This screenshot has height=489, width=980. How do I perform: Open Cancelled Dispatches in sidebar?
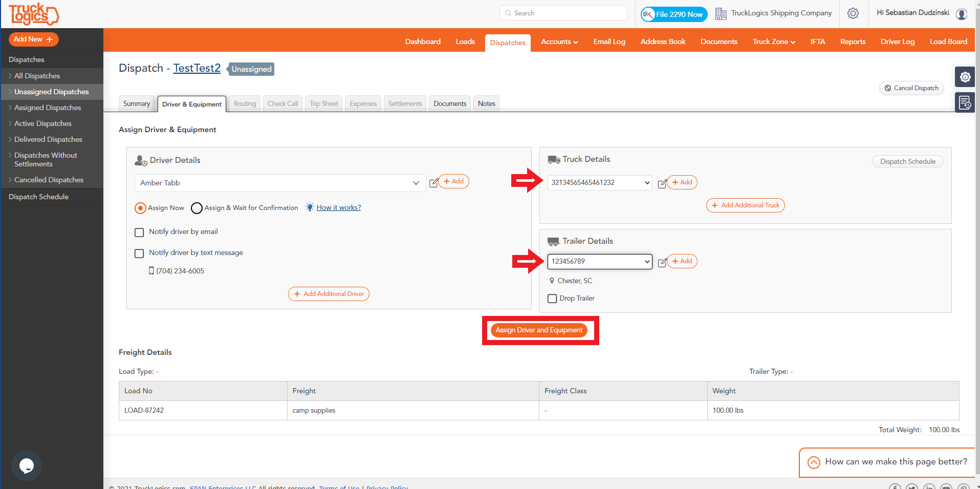tap(49, 180)
